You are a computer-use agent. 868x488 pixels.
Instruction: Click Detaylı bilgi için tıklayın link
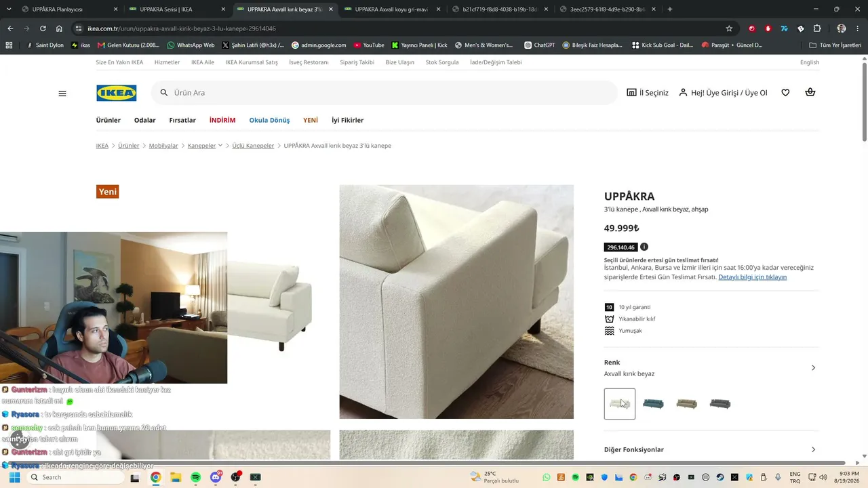(753, 277)
